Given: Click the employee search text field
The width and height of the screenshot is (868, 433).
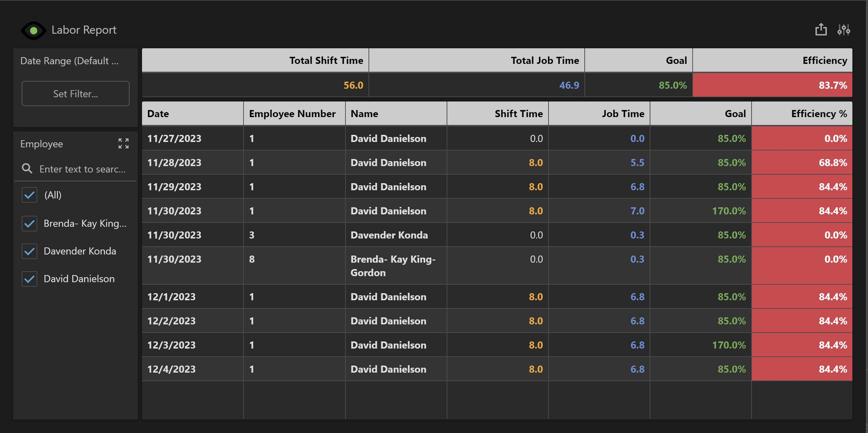Looking at the screenshot, I should click(82, 169).
